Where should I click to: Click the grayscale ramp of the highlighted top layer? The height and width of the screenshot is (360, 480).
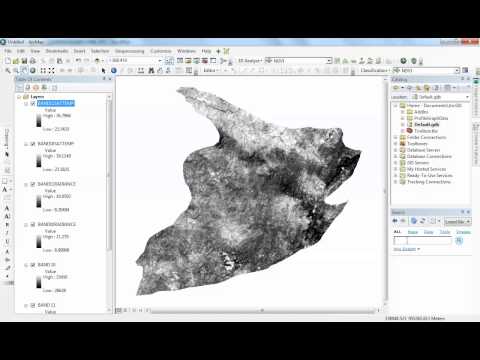pyautogui.click(x=39, y=121)
